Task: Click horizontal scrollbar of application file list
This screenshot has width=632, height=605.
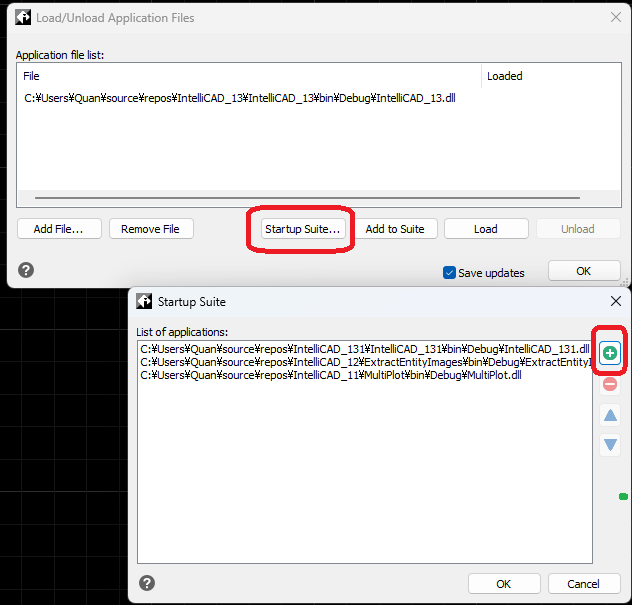Action: tap(307, 198)
